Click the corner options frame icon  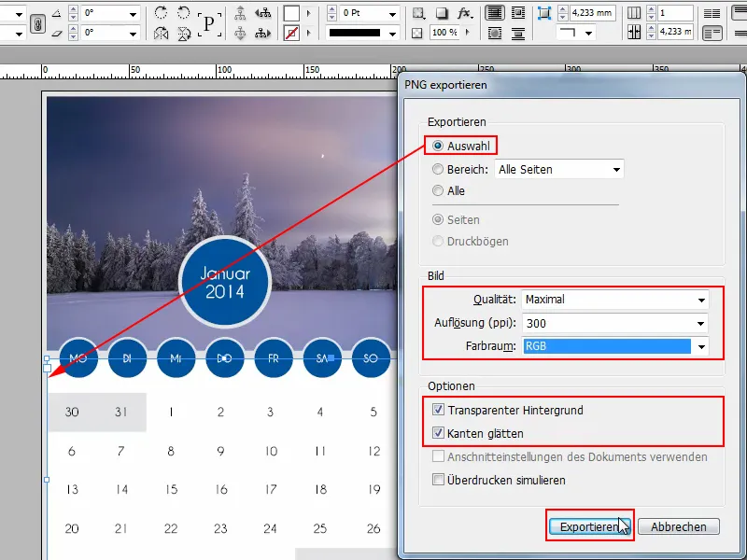click(x=544, y=13)
